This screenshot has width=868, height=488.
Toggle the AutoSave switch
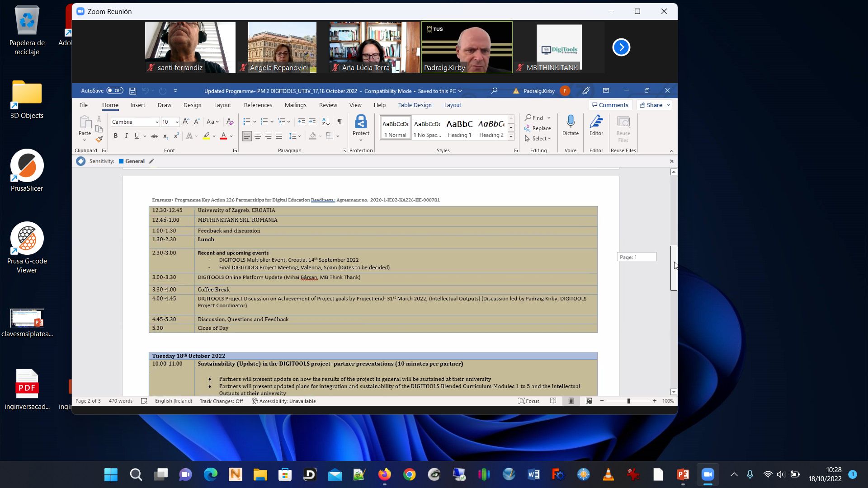point(115,91)
